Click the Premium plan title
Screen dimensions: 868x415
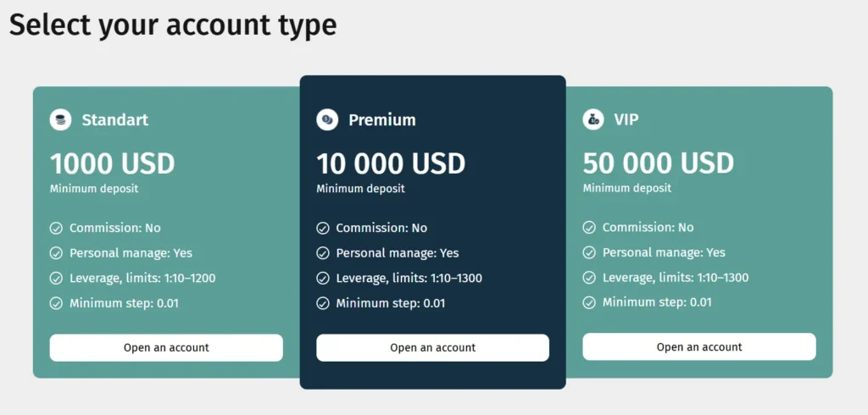tap(382, 120)
